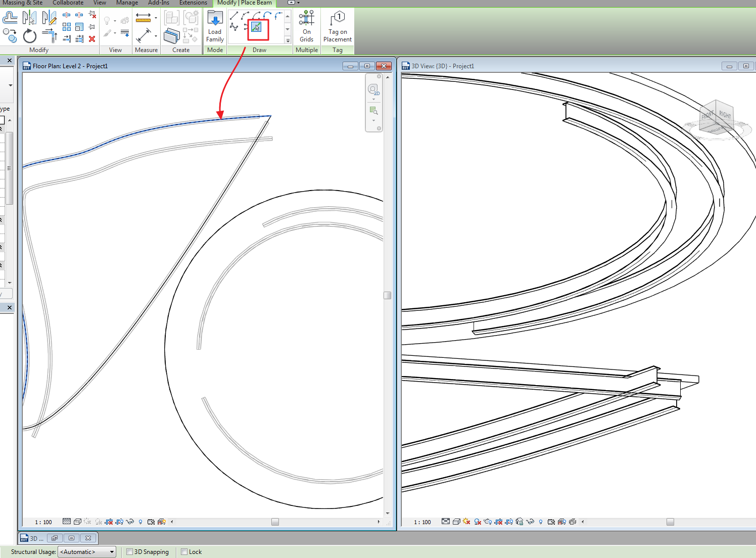Click floor plan horizontal scrollbar thumb
The width and height of the screenshot is (756, 558).
275,522
